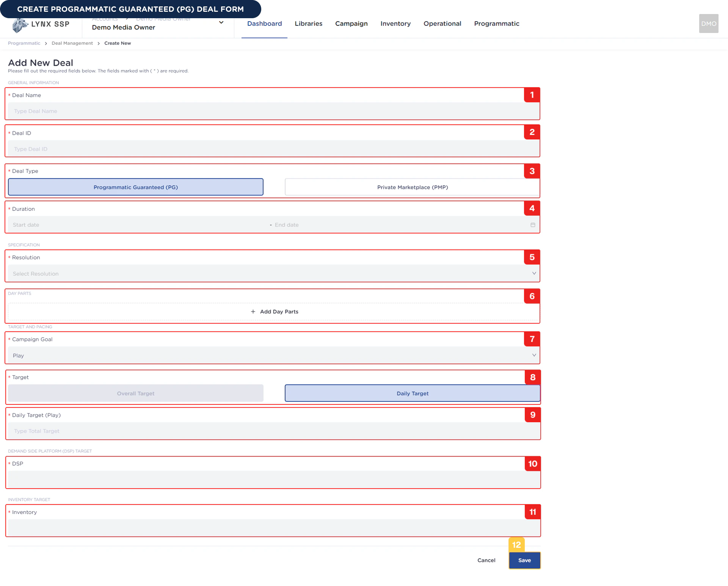Click the Cancel button
Screen dimensions: 728x586
486,560
